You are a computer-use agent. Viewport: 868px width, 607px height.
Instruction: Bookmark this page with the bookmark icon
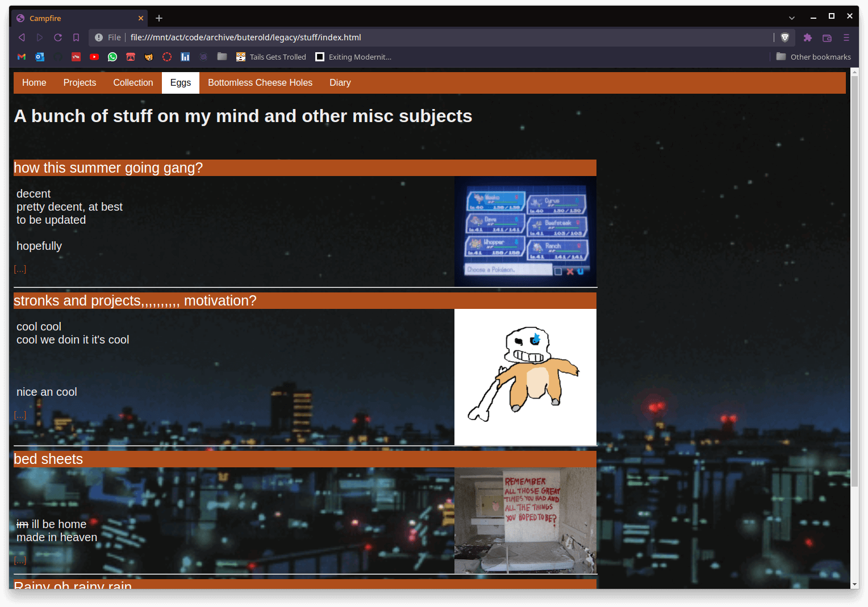[x=76, y=37]
